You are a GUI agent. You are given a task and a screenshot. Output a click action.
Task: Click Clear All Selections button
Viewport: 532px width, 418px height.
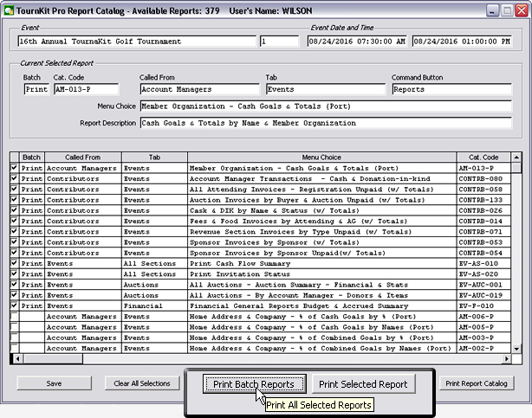click(142, 383)
